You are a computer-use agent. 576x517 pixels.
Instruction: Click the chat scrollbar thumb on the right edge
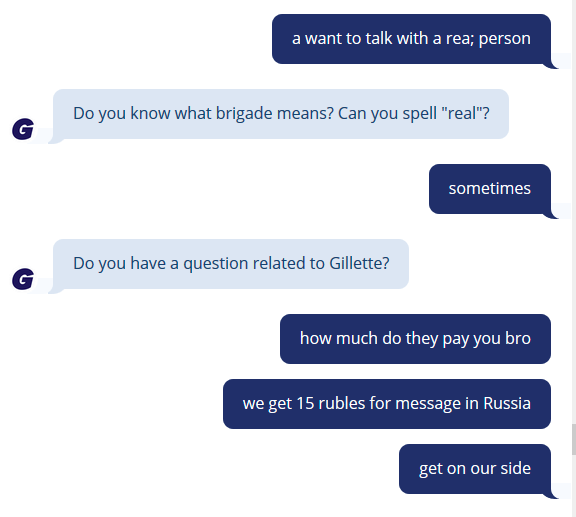point(573,439)
